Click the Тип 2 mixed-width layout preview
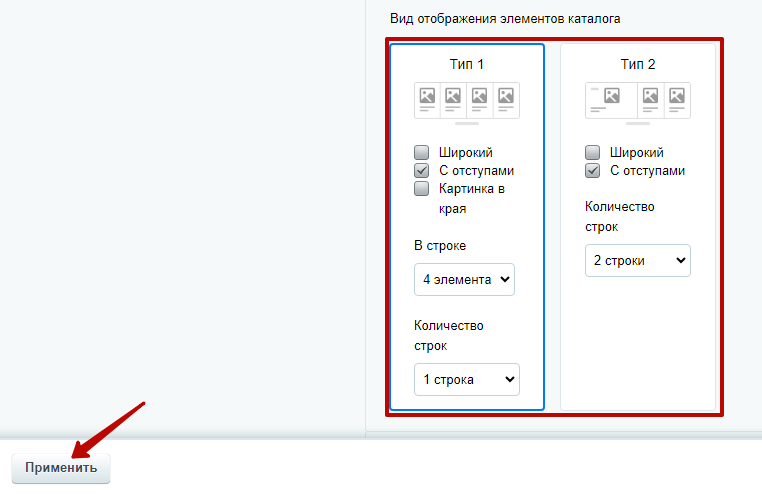Screen dimensions: 762x494 click(638, 101)
